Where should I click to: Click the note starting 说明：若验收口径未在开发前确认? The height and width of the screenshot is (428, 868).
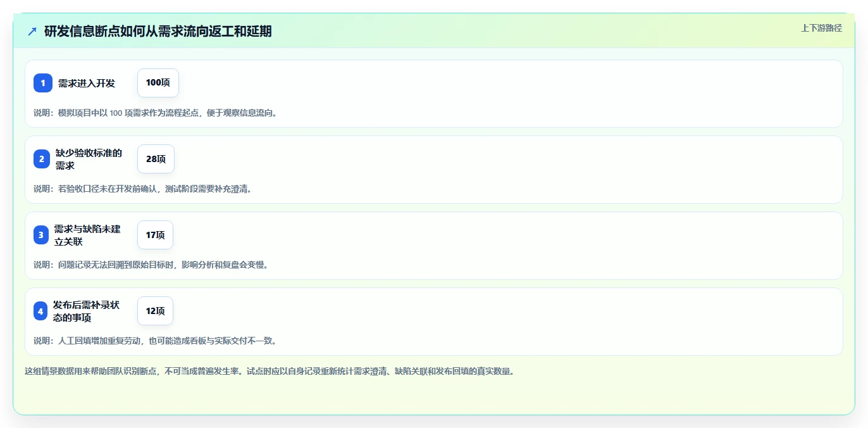pyautogui.click(x=142, y=189)
